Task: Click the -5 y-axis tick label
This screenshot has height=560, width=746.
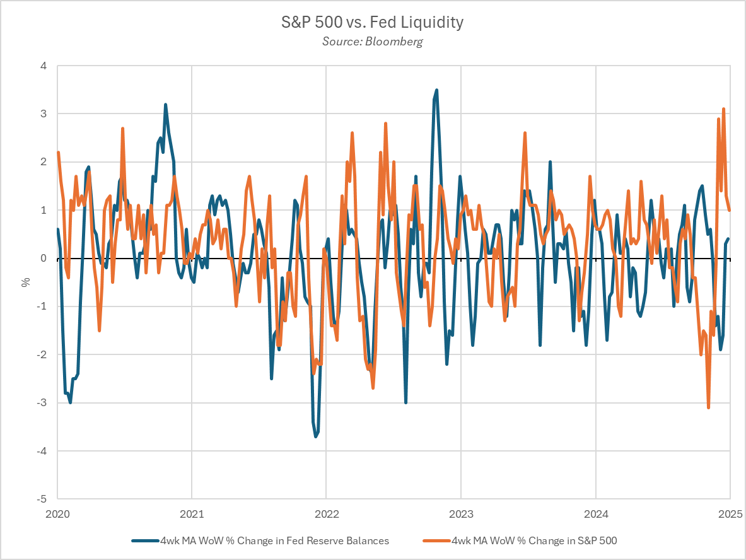Action: 42,499
